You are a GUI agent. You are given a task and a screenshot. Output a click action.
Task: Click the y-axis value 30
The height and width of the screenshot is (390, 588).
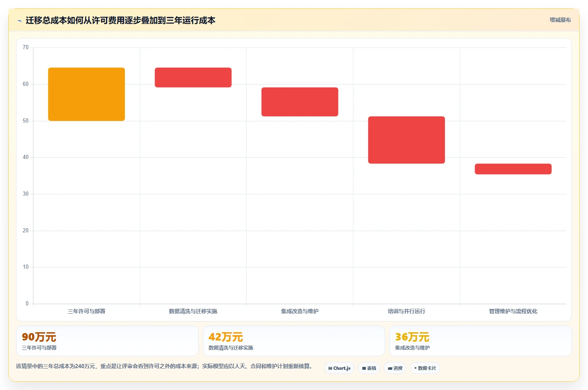pyautogui.click(x=26, y=194)
